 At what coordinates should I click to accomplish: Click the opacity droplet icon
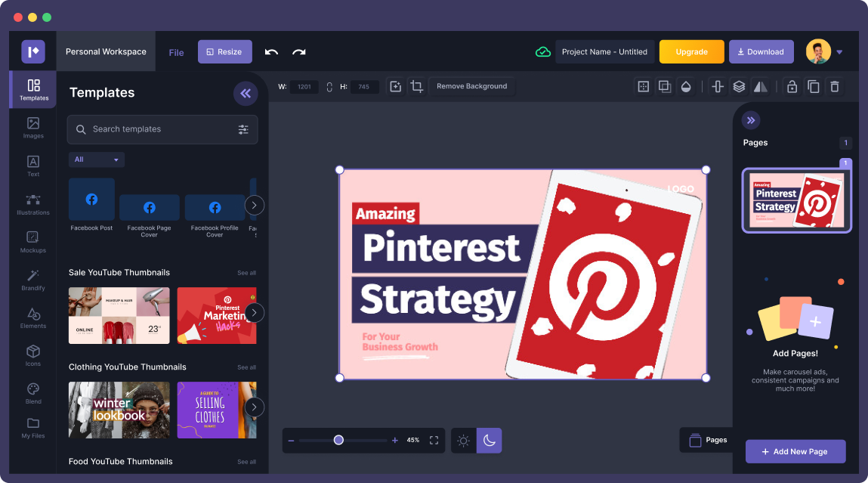pyautogui.click(x=686, y=86)
